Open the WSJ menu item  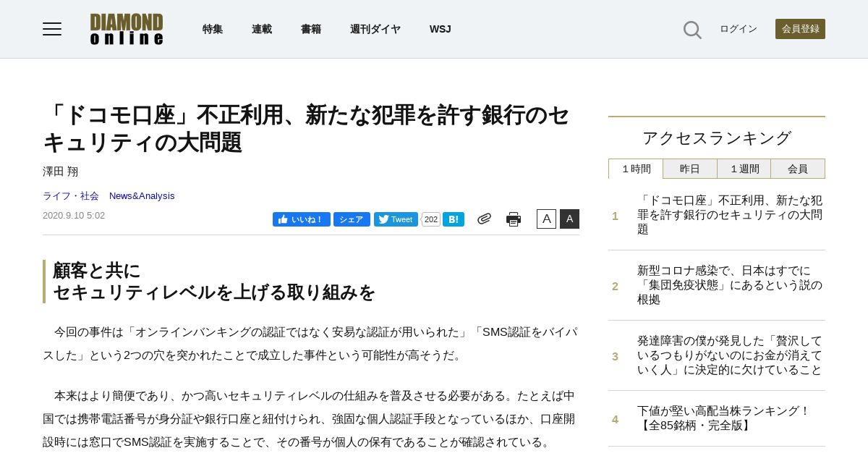point(440,29)
